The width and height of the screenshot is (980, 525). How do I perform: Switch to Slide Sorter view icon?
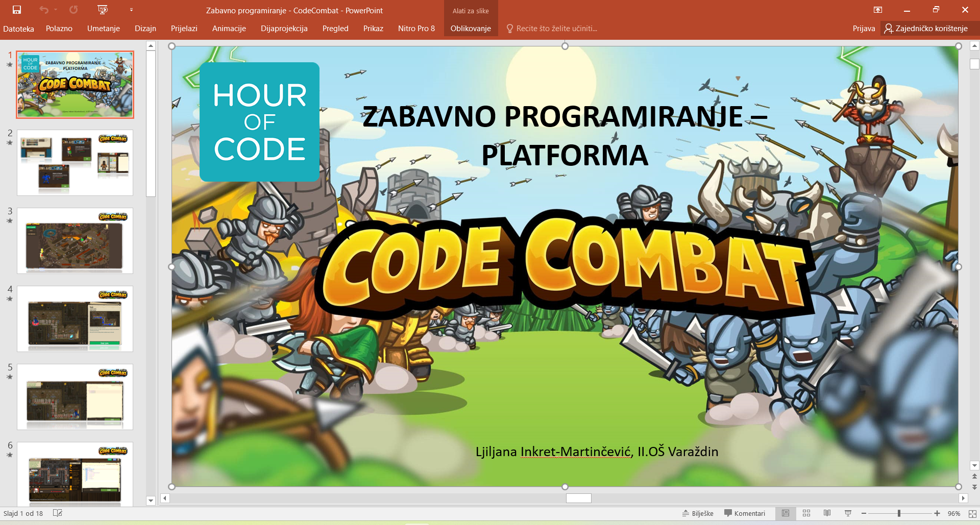pyautogui.click(x=806, y=513)
